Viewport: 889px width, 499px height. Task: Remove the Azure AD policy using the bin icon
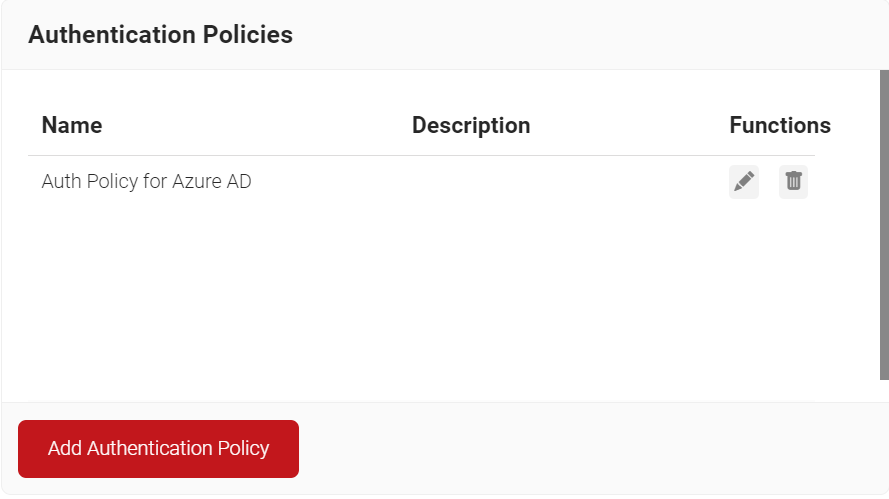(x=793, y=182)
